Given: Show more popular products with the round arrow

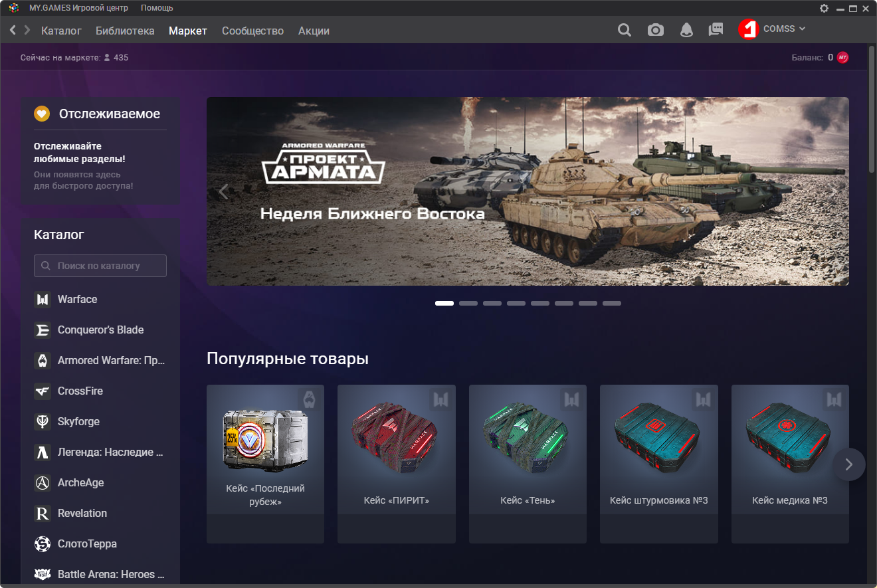Looking at the screenshot, I should coord(848,464).
